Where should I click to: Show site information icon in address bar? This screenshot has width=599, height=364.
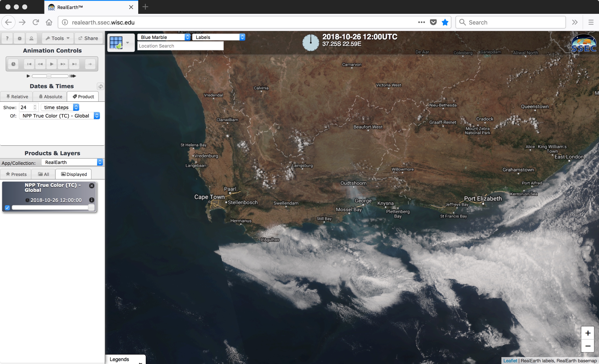tap(65, 22)
